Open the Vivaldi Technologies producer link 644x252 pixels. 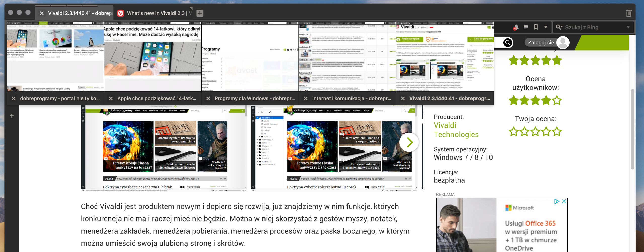[456, 130]
